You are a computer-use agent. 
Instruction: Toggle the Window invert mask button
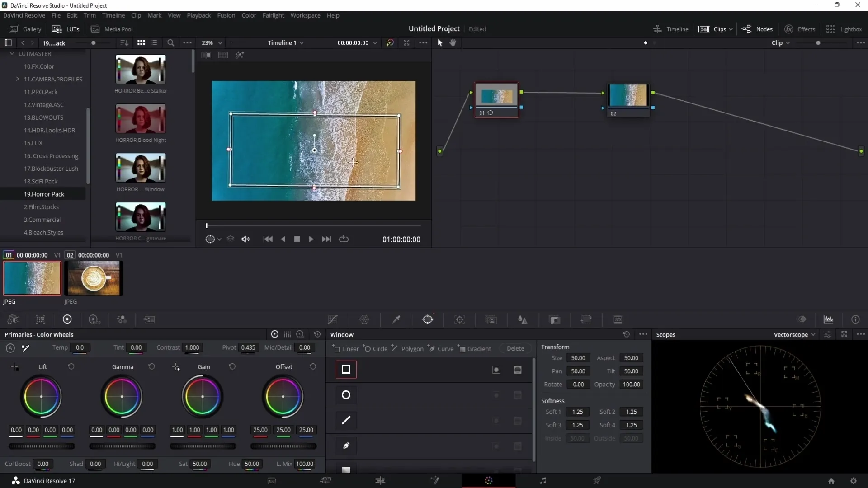pyautogui.click(x=496, y=370)
